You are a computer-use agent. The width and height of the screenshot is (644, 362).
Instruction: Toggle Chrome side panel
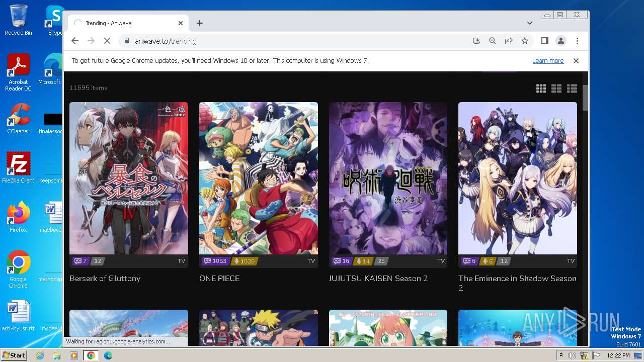[544, 41]
